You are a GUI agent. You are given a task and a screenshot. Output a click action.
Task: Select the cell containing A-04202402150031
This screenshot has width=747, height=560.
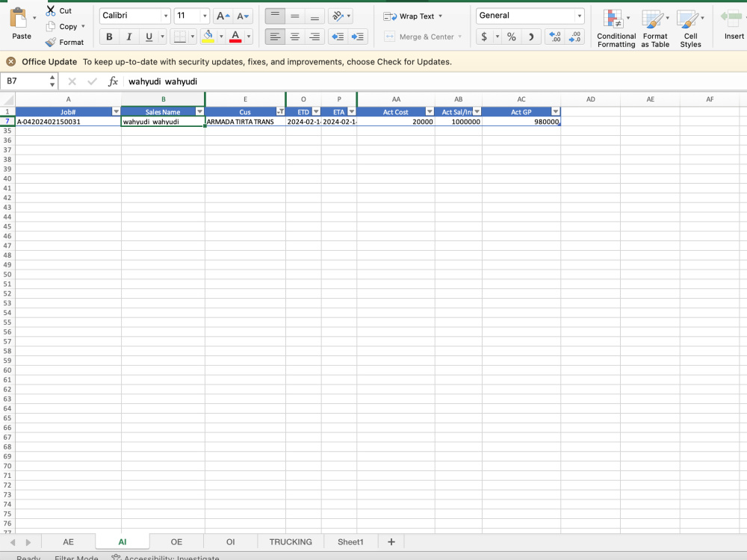[68, 122]
